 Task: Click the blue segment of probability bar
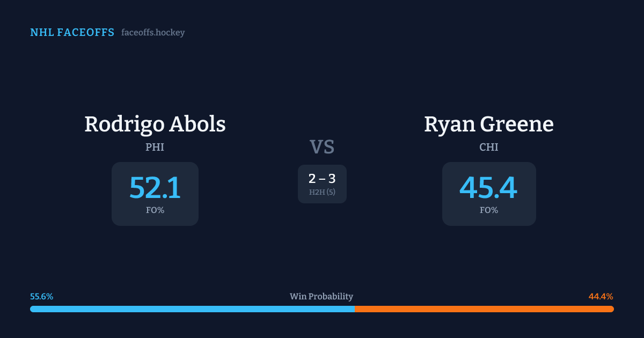point(192,309)
